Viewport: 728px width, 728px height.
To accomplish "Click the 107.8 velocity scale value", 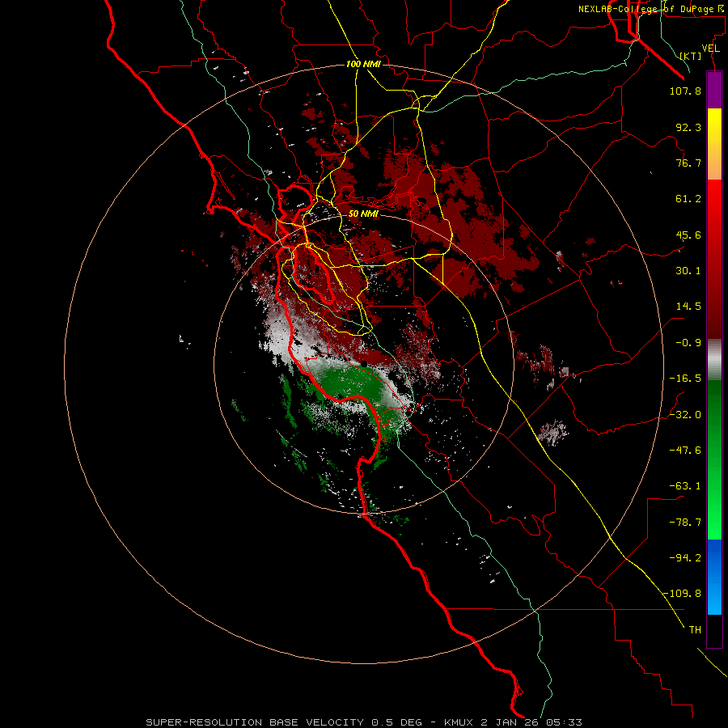I will click(x=685, y=91).
